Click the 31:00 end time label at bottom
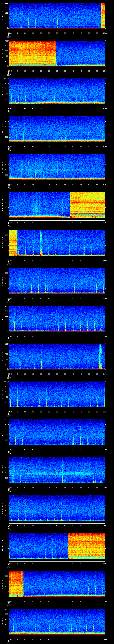Image resolution: width=114 pixels, height=644 pixels. click(x=105, y=639)
